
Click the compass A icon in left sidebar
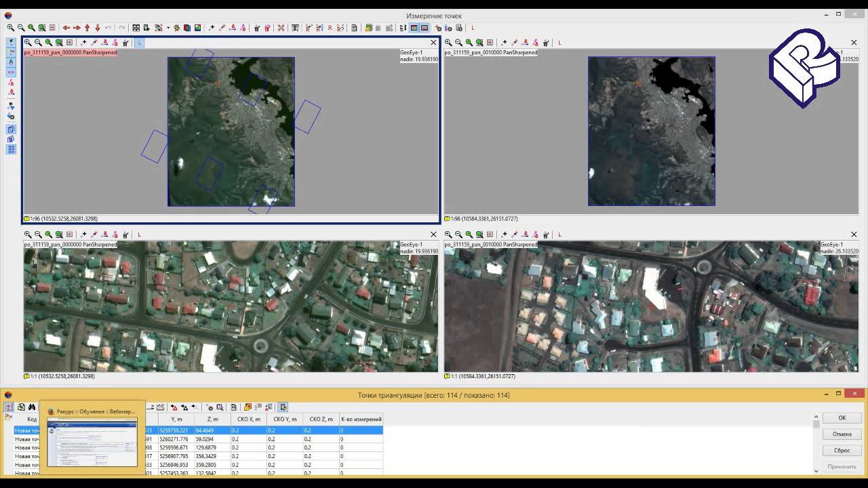coord(11,62)
